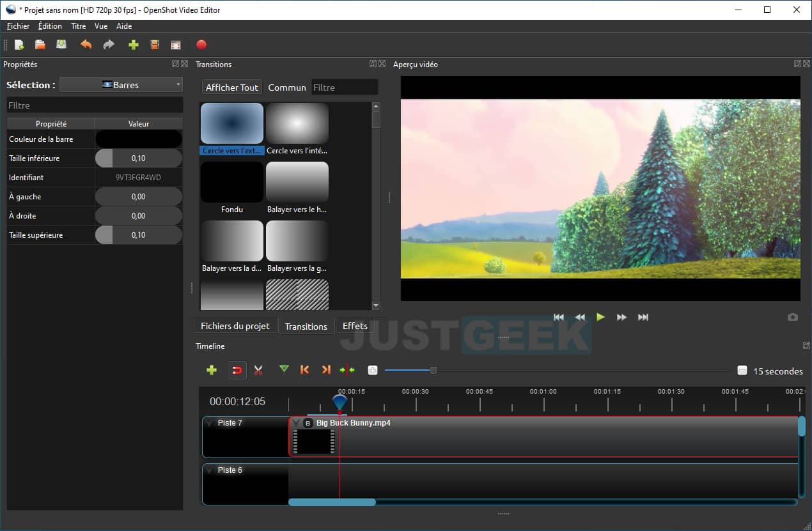Open the Sélection Barres dropdown
Viewport: 812px width, 531px height.
[x=121, y=84]
